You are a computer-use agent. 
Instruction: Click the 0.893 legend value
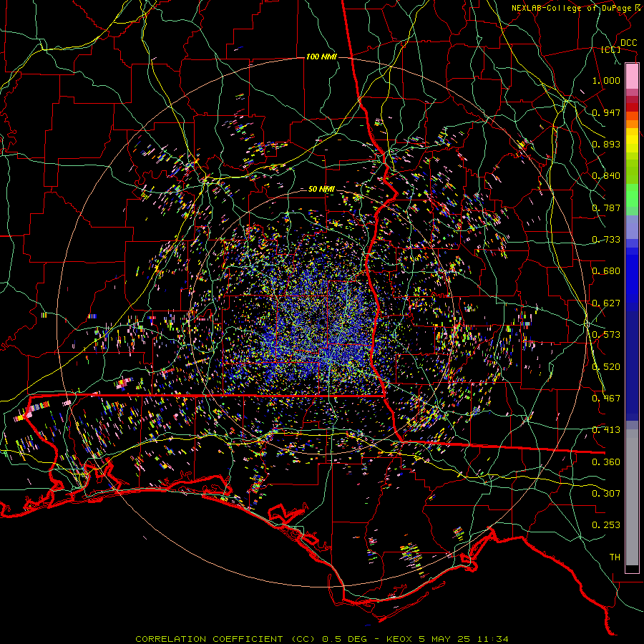click(606, 144)
